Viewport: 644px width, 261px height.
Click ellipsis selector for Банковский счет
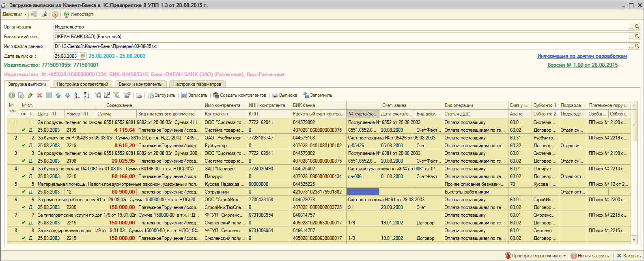click(631, 37)
